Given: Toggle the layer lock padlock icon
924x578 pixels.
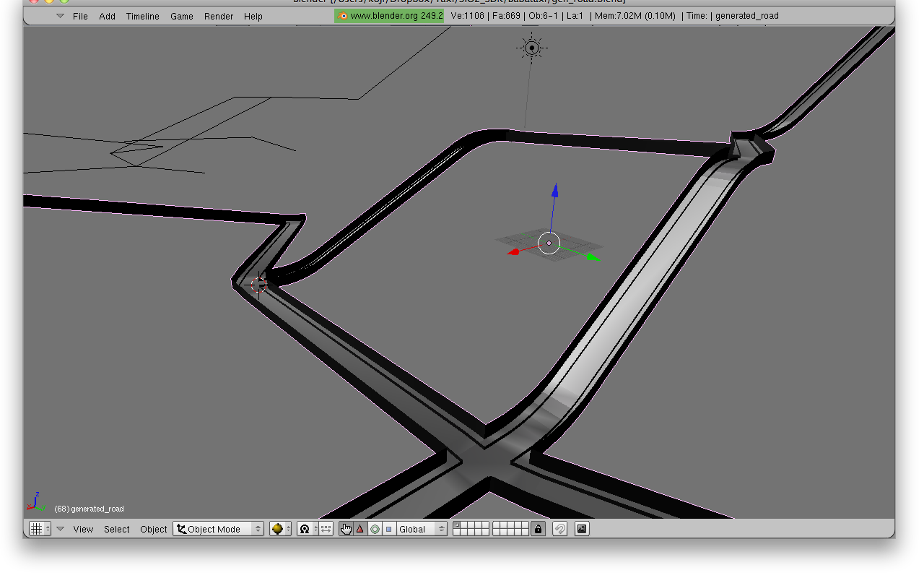Looking at the screenshot, I should coord(538,529).
